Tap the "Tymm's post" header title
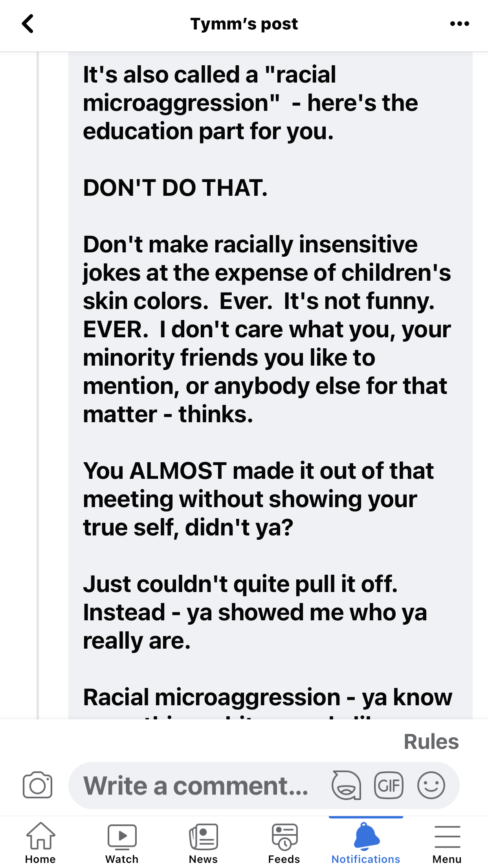The image size is (488, 868). [x=244, y=24]
